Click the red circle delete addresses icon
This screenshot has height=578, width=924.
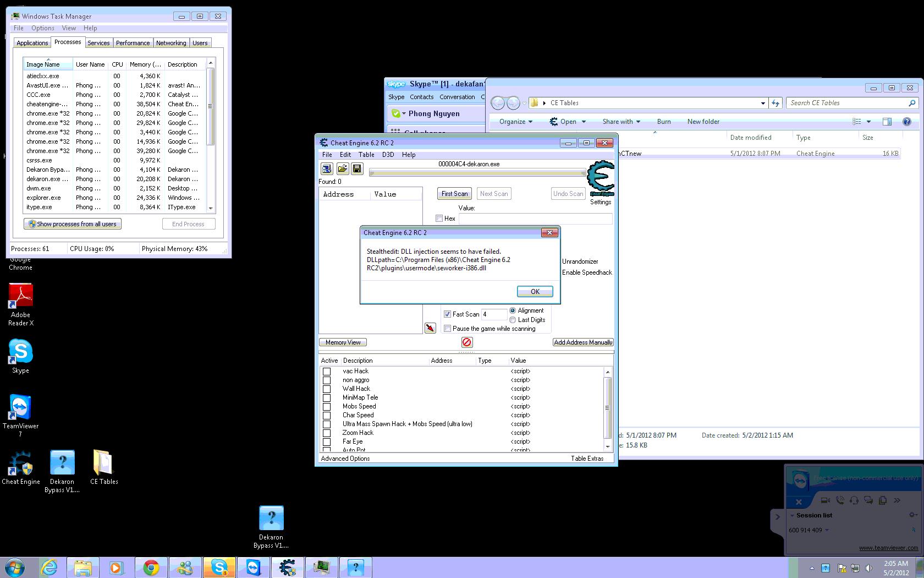466,342
